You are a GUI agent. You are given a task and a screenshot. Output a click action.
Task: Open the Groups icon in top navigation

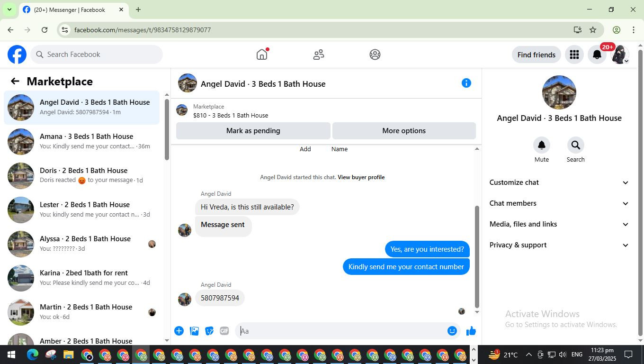pyautogui.click(x=375, y=55)
